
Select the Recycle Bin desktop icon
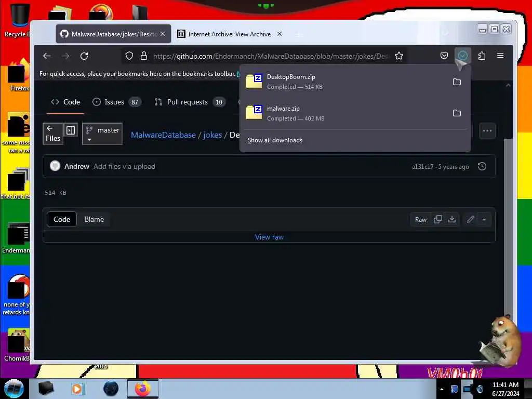coord(17,21)
